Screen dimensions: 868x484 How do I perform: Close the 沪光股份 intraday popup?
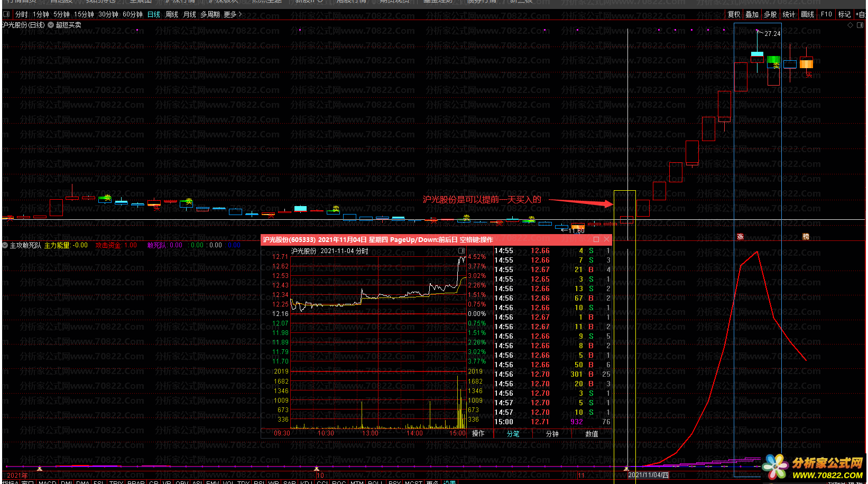coord(606,239)
